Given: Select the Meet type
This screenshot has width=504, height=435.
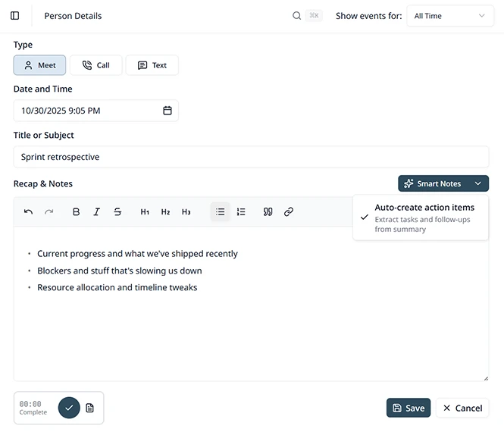Looking at the screenshot, I should (39, 65).
